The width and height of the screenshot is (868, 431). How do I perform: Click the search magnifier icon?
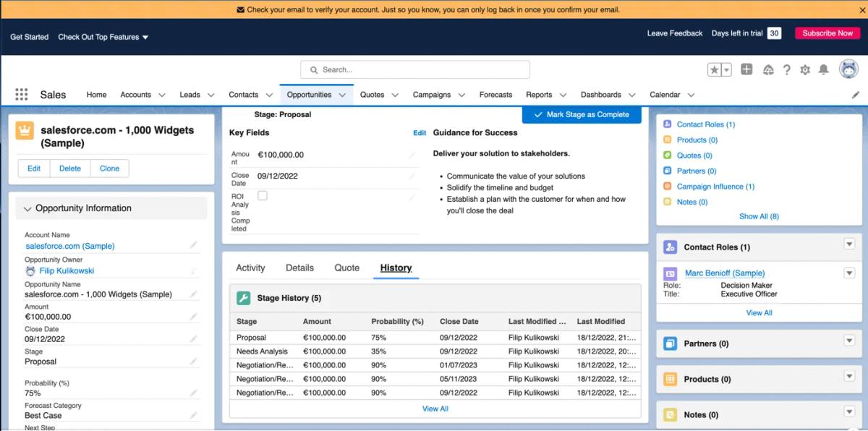[314, 70]
